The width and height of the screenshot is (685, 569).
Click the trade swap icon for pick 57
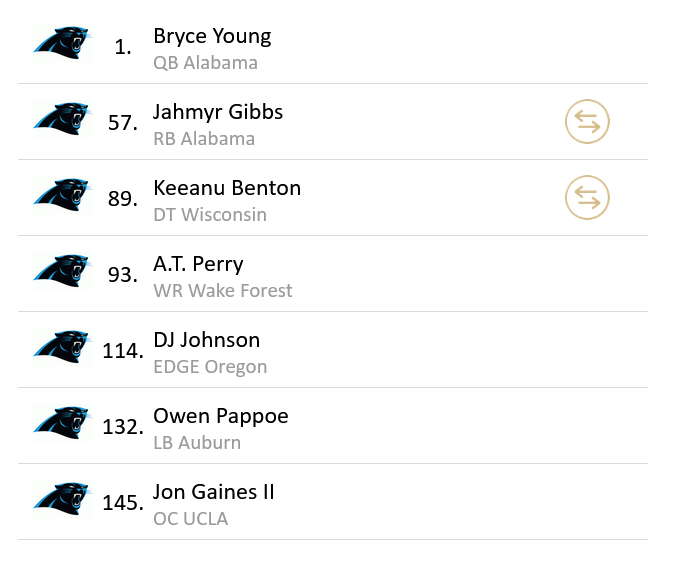(x=587, y=122)
